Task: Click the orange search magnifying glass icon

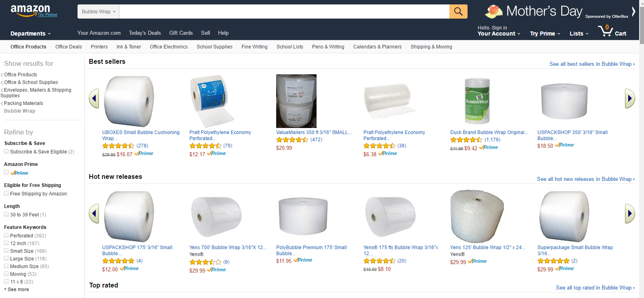Action: (x=458, y=11)
